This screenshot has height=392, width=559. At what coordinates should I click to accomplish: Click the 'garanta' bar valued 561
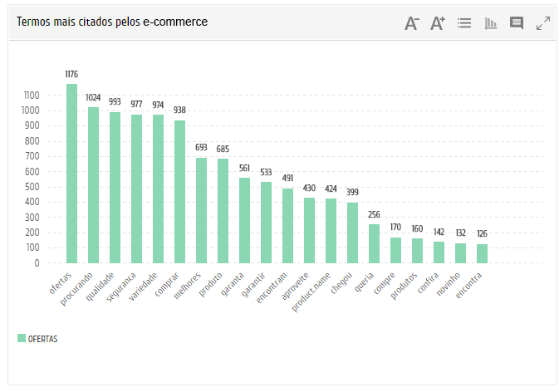[244, 220]
